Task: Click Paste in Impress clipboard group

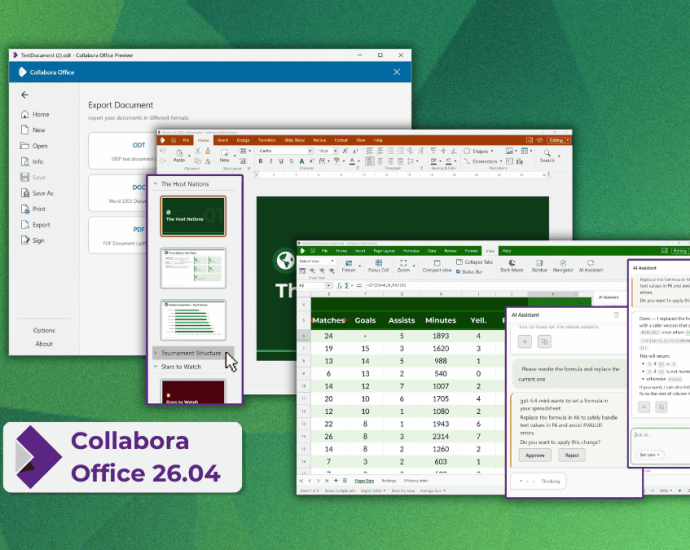Action: click(179, 155)
